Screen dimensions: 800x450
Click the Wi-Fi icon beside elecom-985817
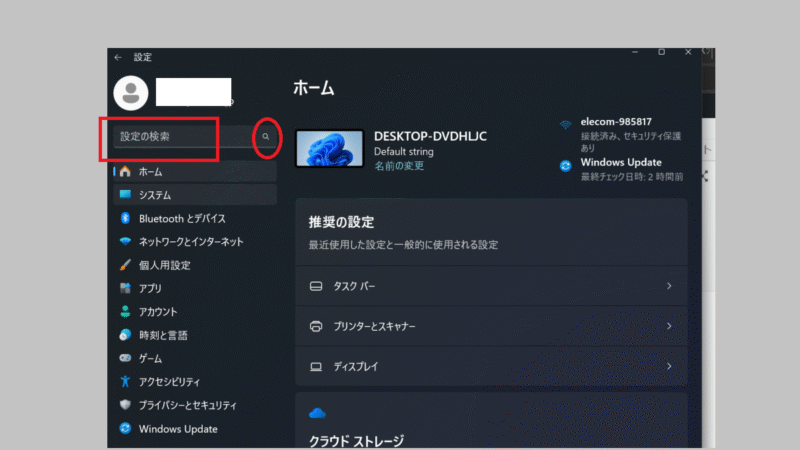point(565,125)
